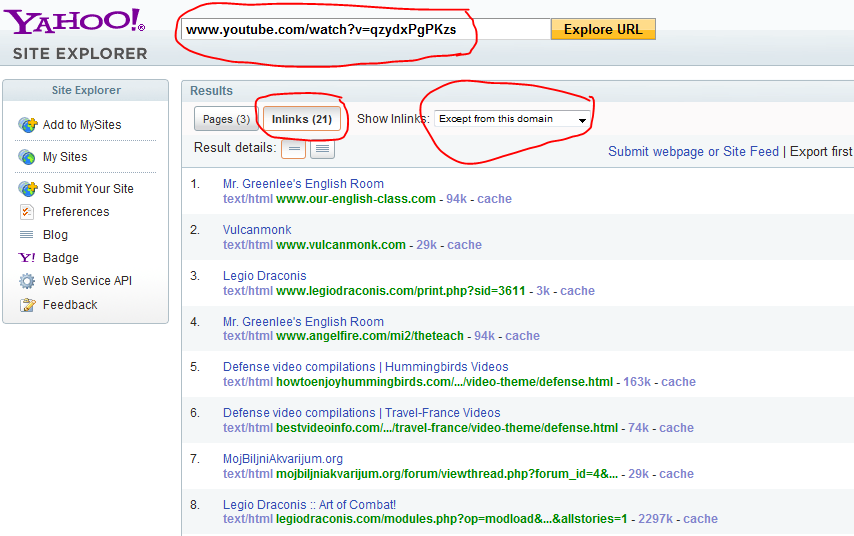Open cache for the 74k travel-france result

click(x=676, y=428)
